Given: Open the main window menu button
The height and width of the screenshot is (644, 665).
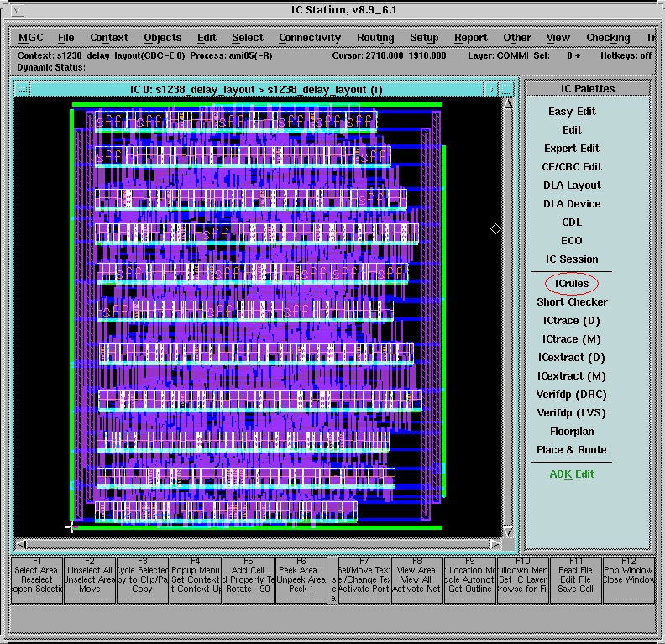Looking at the screenshot, I should click(18, 10).
